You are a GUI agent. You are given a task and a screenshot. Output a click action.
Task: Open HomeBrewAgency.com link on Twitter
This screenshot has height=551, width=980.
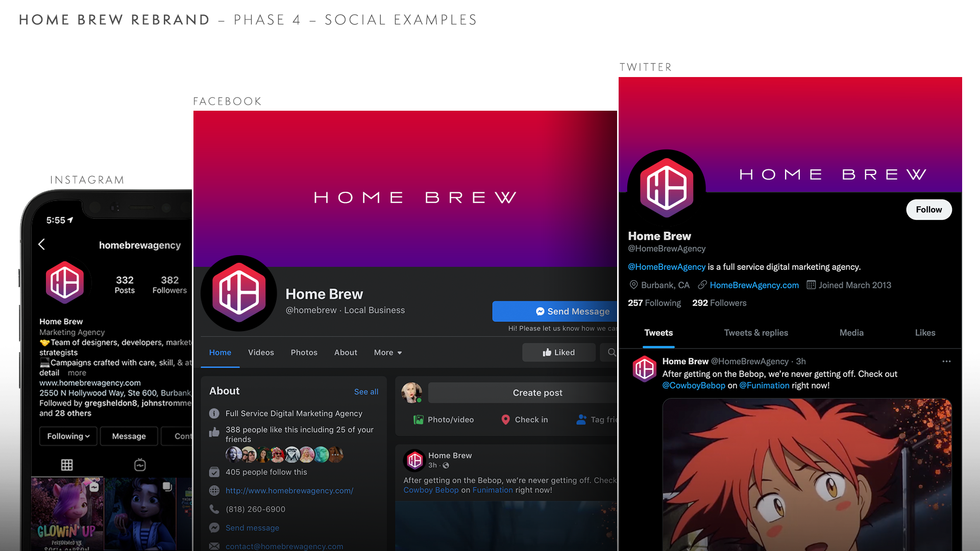tap(754, 285)
